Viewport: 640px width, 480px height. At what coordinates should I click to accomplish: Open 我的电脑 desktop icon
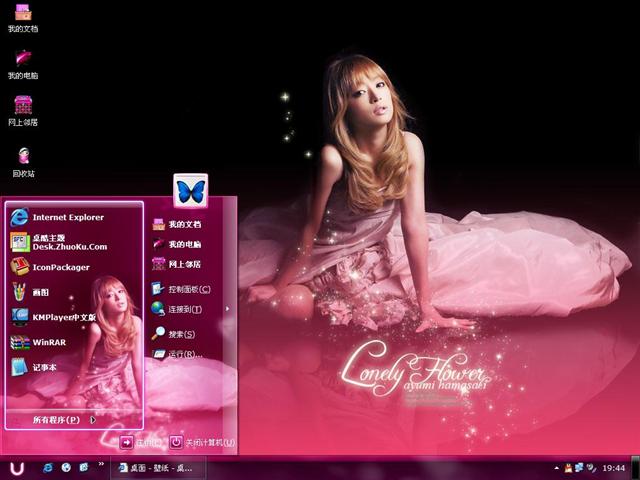point(23,64)
